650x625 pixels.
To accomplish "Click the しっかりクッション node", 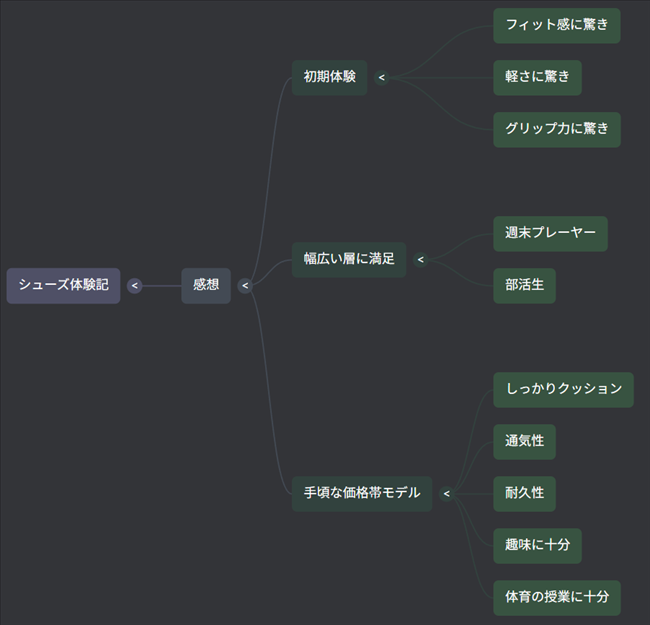I will point(563,390).
